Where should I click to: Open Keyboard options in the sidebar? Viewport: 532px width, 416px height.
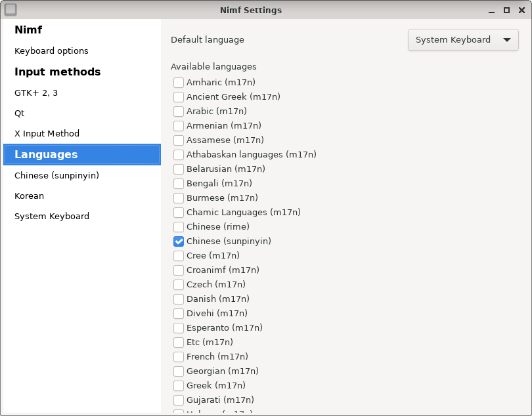tap(81, 51)
